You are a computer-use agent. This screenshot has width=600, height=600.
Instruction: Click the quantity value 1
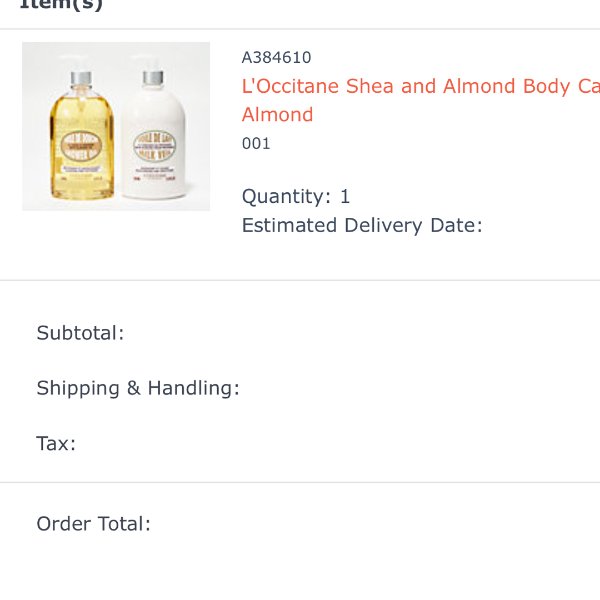click(345, 197)
